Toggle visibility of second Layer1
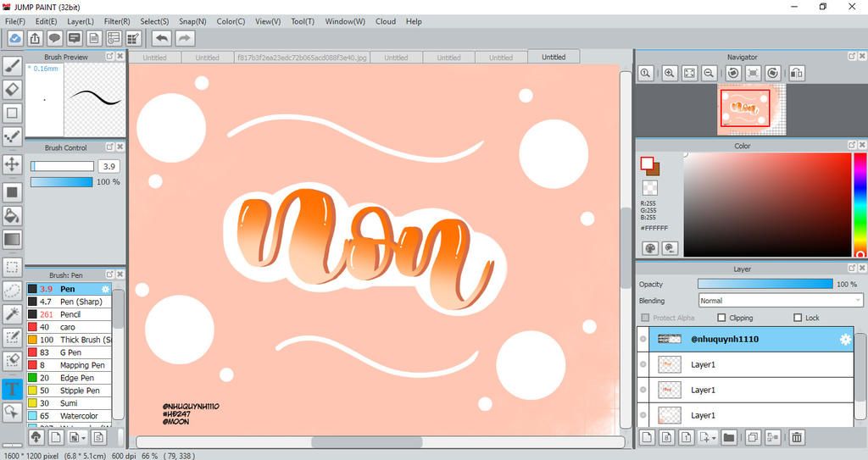This screenshot has width=868, height=460. [643, 390]
